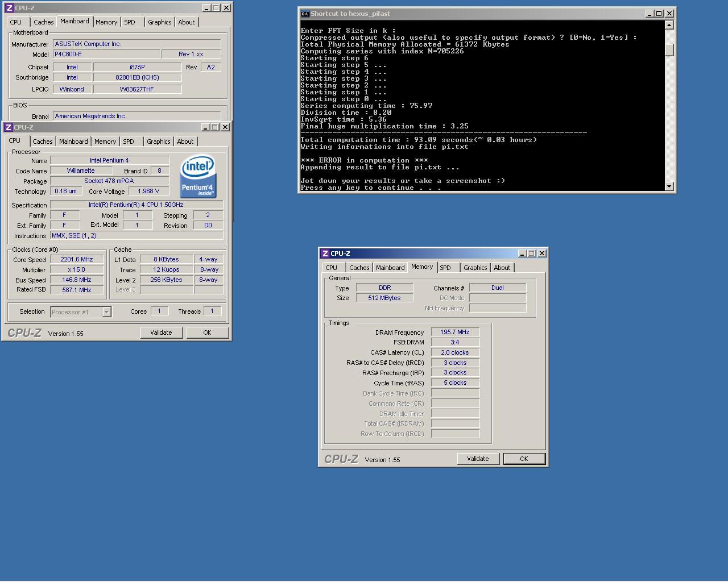Select SPD tab in Mainboard window
Screen dimensions: 728x582
pos(130,22)
